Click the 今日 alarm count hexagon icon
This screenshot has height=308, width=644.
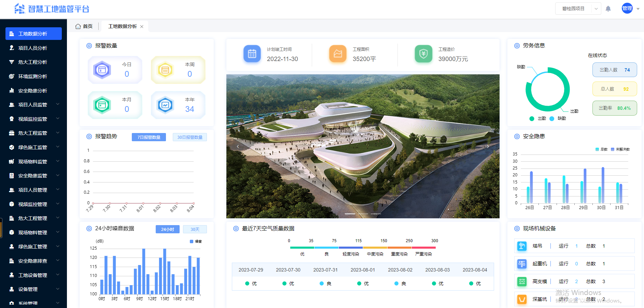tap(102, 70)
